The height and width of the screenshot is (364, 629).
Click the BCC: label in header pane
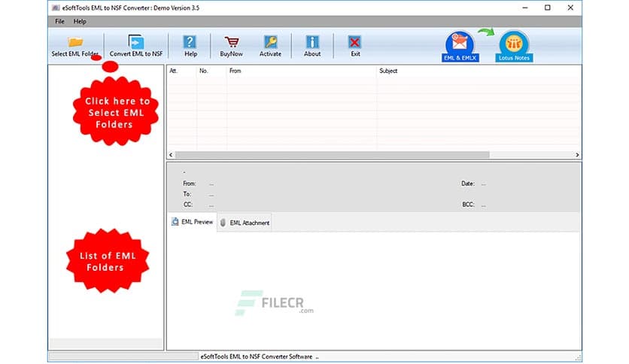coord(468,205)
